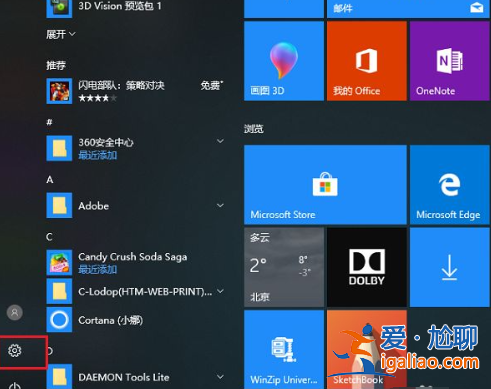Open the WinZip Universal tile
The height and width of the screenshot is (389, 491).
284,350
